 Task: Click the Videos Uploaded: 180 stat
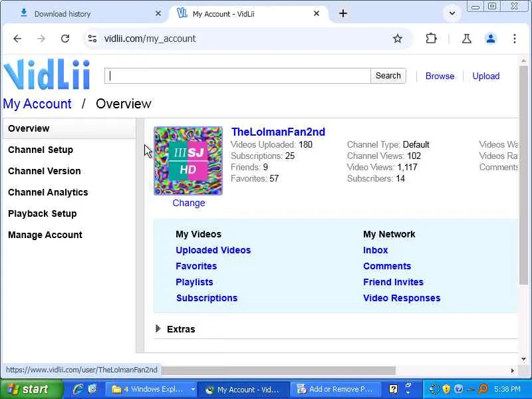click(x=271, y=145)
